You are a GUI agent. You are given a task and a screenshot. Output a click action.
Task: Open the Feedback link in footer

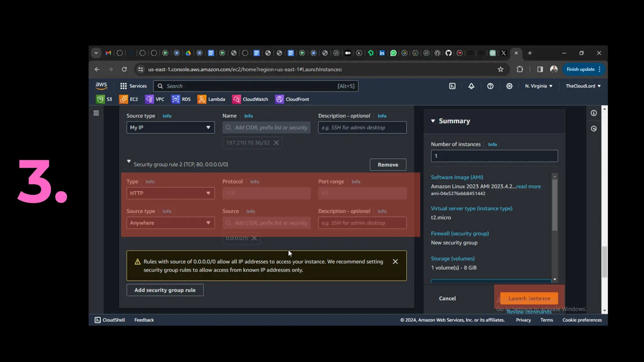click(x=144, y=320)
